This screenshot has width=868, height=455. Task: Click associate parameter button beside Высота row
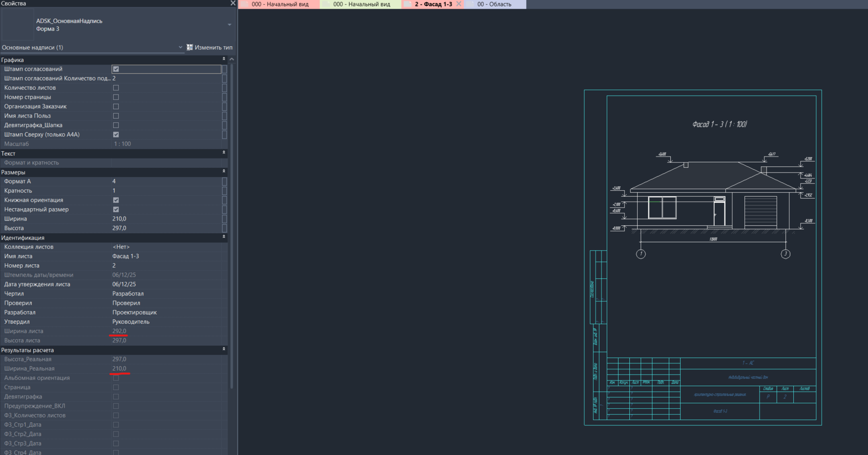click(225, 228)
